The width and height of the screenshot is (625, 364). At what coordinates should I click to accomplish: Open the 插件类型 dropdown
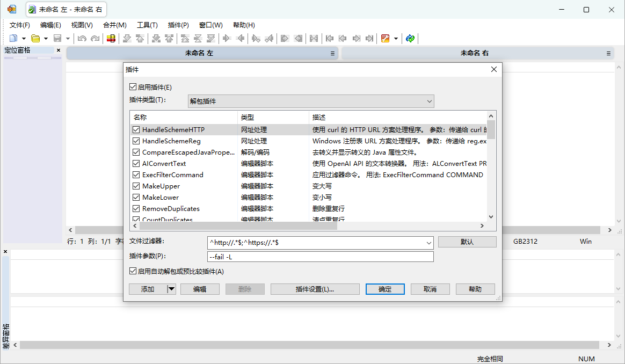(x=429, y=101)
